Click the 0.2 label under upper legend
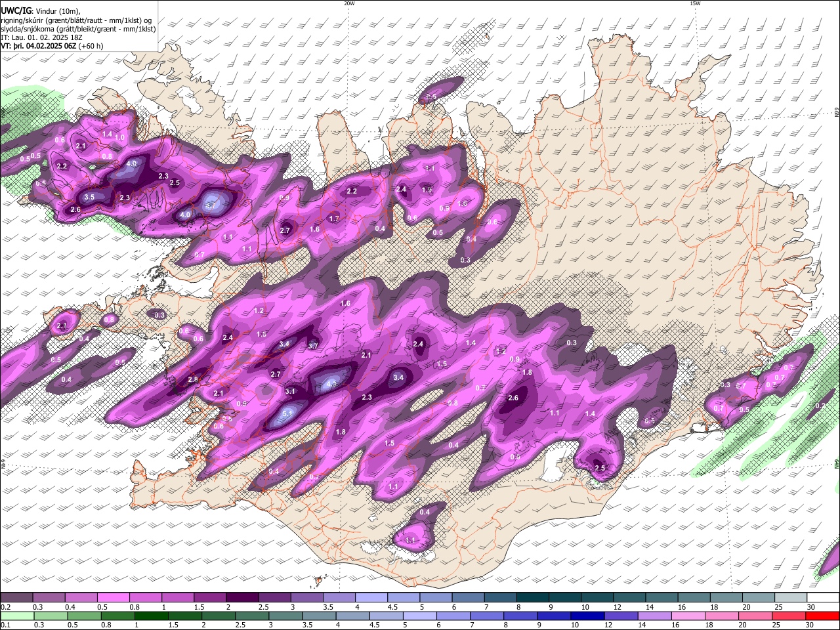This screenshot has width=840, height=630. (x=5, y=607)
